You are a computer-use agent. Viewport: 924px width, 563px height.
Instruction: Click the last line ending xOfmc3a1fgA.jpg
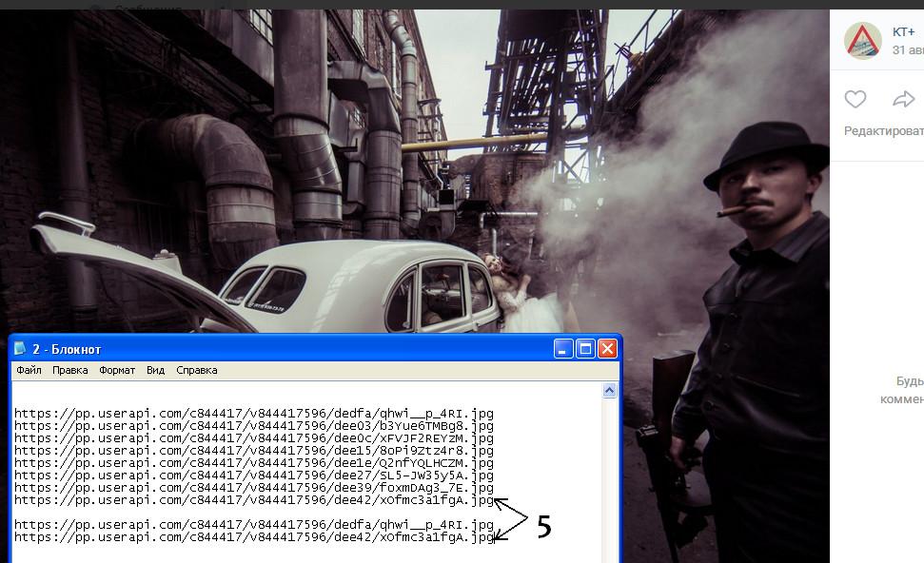(x=253, y=537)
